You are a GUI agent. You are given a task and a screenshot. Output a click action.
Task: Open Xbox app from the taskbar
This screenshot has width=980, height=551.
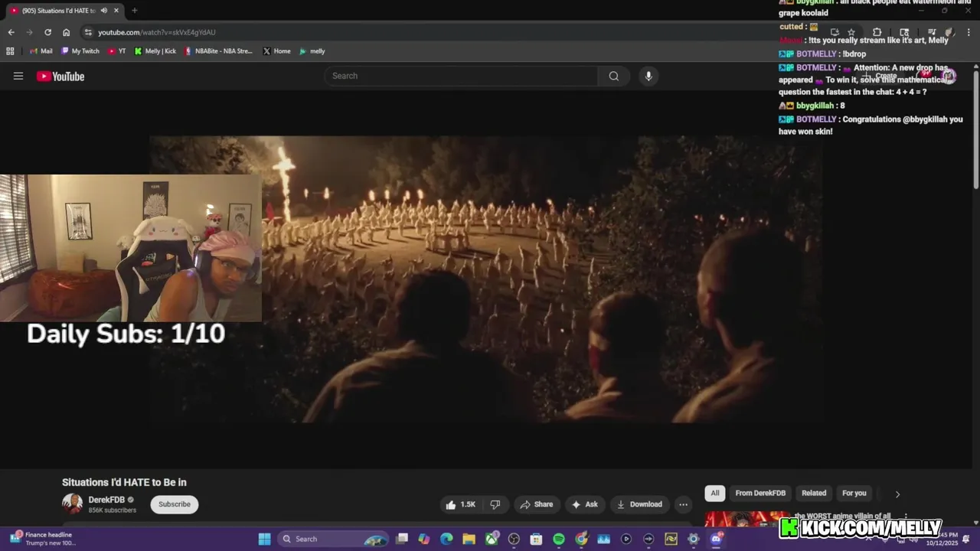pos(491,539)
